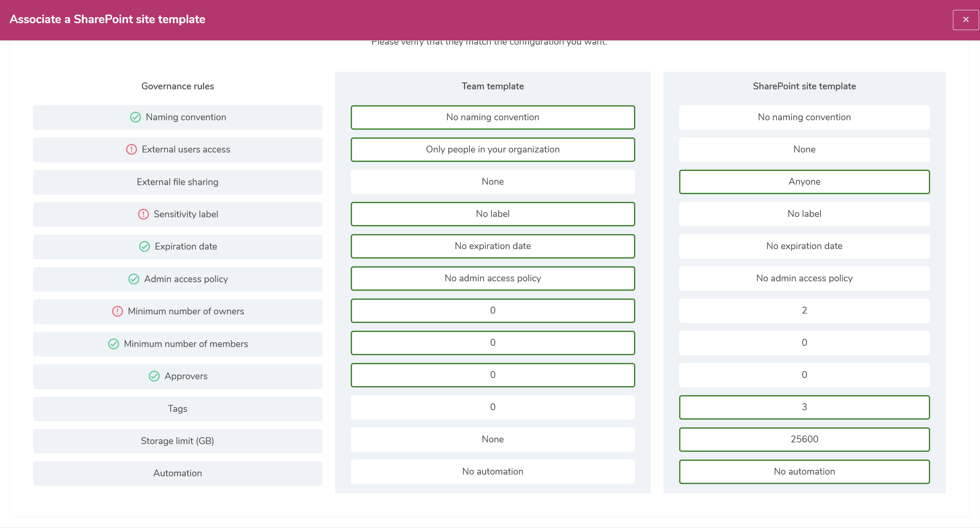
Task: Click the dialog title Associate a SharePoint site template
Action: pyautogui.click(x=107, y=19)
